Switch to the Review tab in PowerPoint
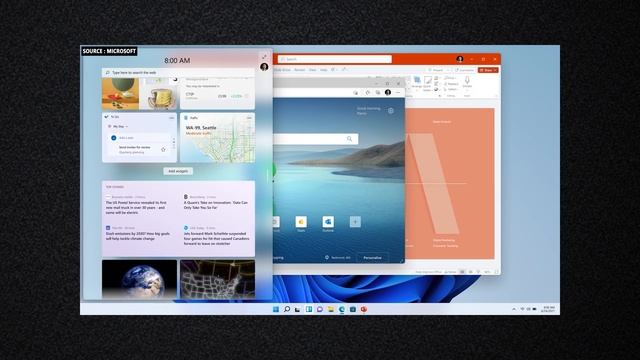Screen dimensions: 640x360 click(300, 70)
